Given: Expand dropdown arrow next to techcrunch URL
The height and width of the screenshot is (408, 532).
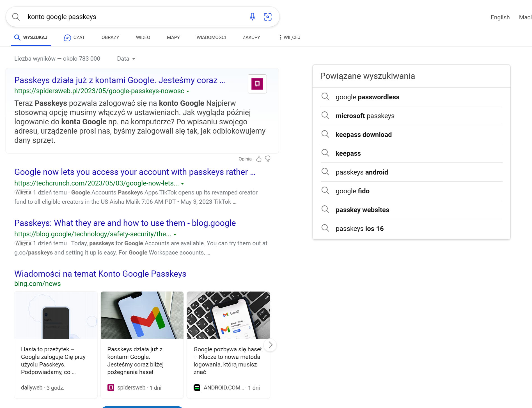Looking at the screenshot, I should pos(182,184).
